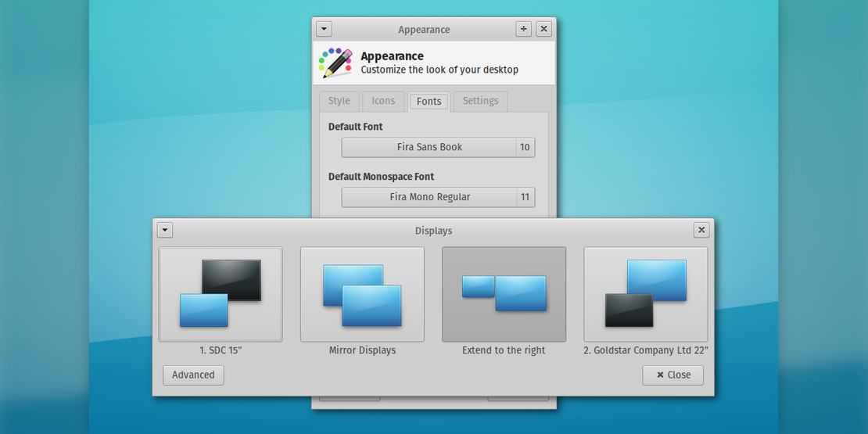Click the '1. SDC 15"' caption
This screenshot has width=868, height=434.
[x=221, y=350]
